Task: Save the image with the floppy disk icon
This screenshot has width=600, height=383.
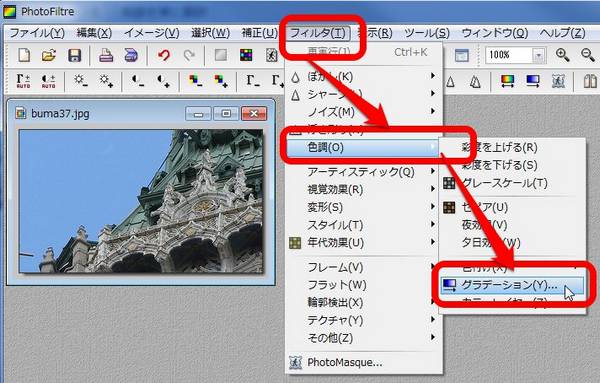Action: tap(74, 55)
